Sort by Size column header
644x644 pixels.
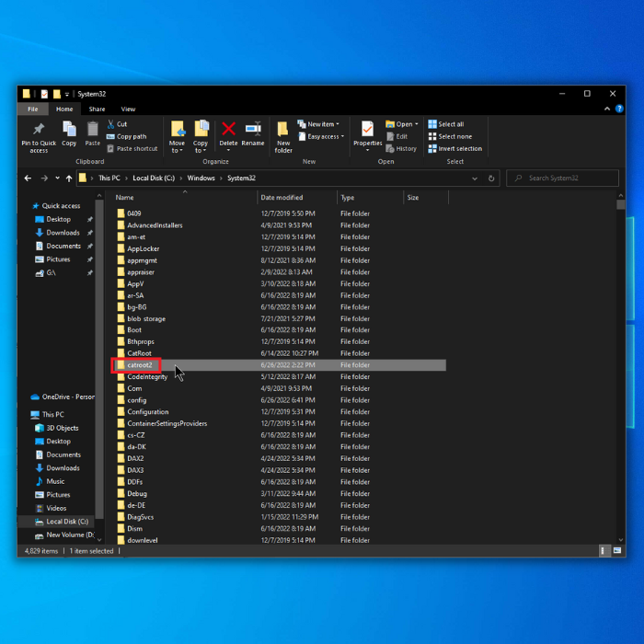[x=426, y=198]
